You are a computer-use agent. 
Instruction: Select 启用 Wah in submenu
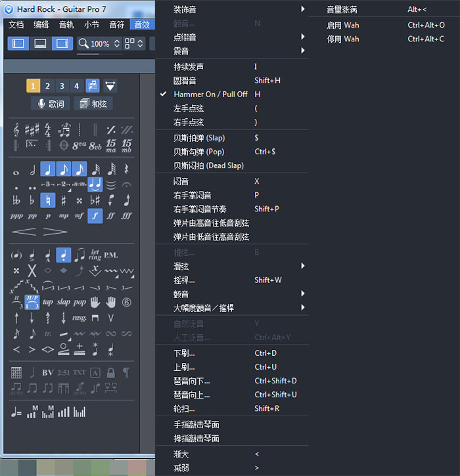pyautogui.click(x=384, y=25)
